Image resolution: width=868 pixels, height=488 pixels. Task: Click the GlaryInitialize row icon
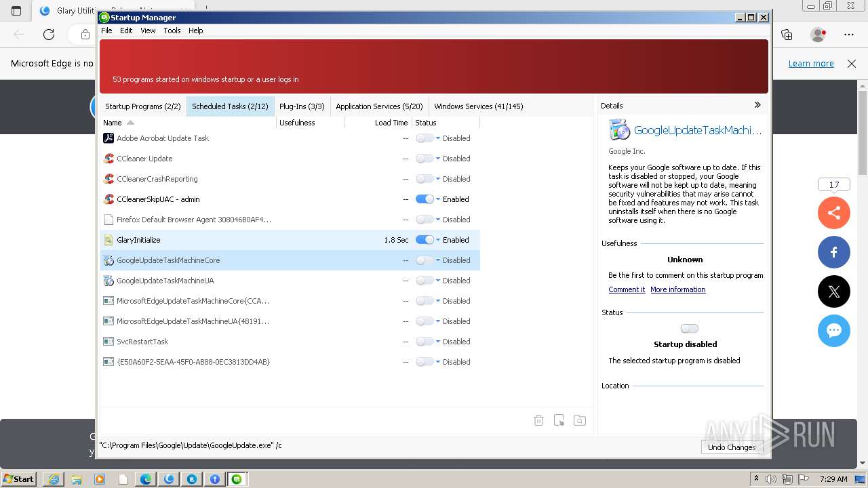108,240
